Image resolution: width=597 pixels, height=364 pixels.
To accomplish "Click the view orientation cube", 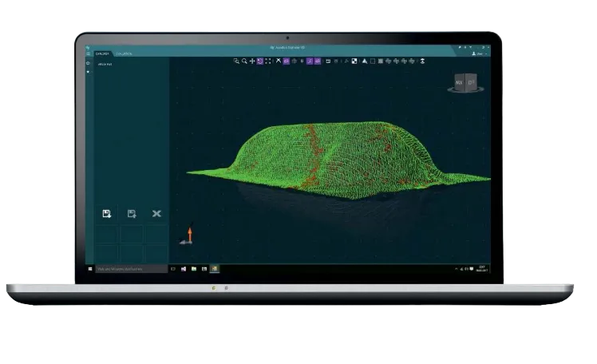I will pyautogui.click(x=464, y=82).
